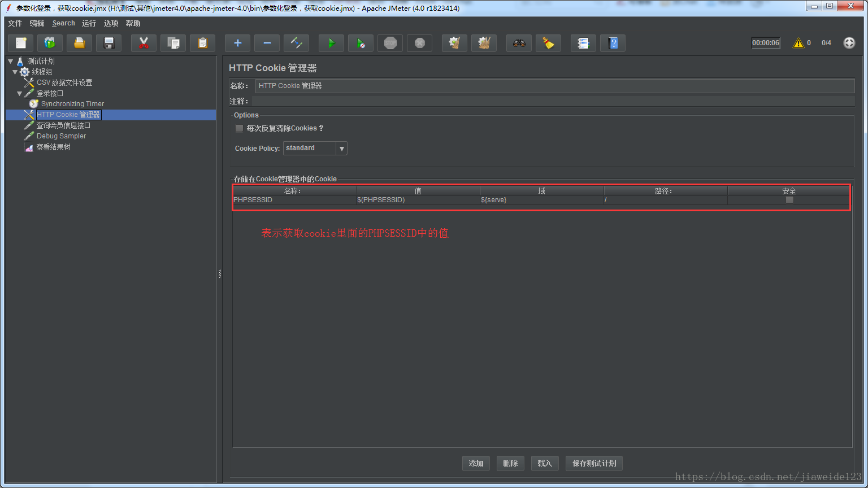The image size is (868, 488).
Task: Open the 编辑 menu
Action: (37, 23)
